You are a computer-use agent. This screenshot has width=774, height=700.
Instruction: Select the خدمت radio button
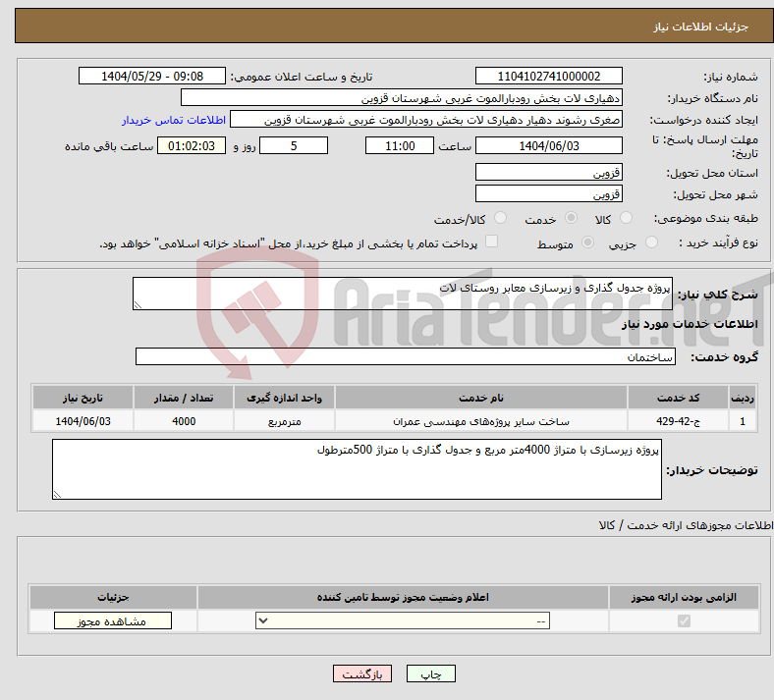(x=571, y=218)
